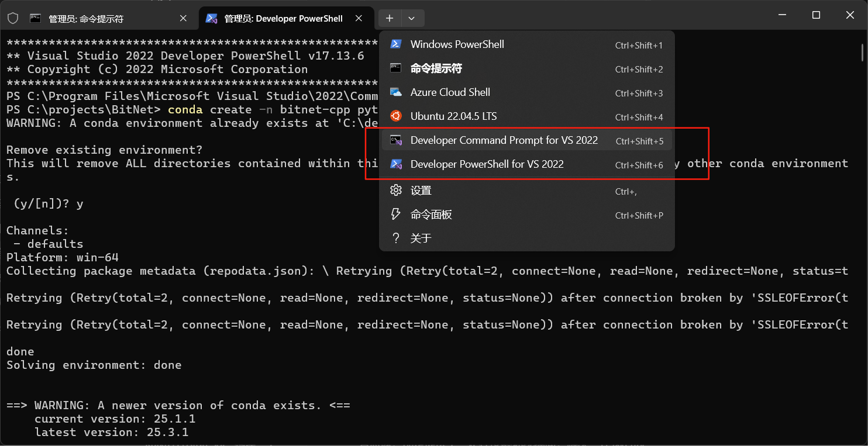The image size is (868, 446).
Task: Close the terminal window
Action: [x=851, y=15]
